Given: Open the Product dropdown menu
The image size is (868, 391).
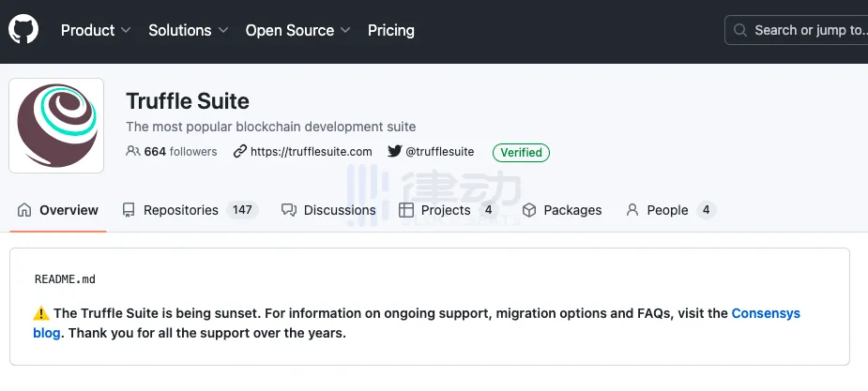Looking at the screenshot, I should [96, 30].
